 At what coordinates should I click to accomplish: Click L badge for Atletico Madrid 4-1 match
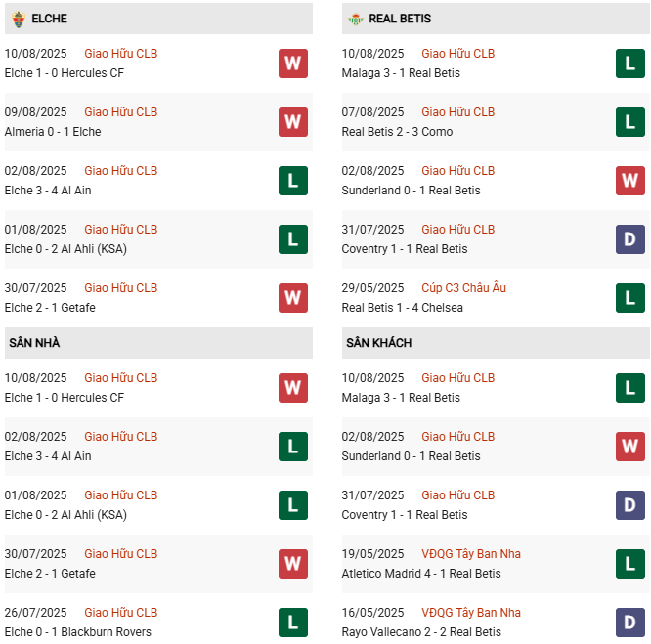(629, 564)
